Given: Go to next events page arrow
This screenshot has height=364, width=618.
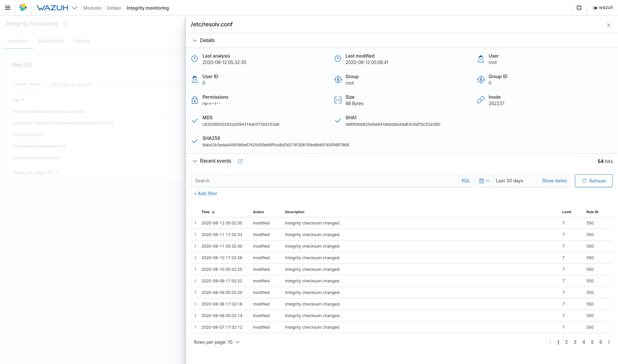Looking at the screenshot, I should [609, 342].
